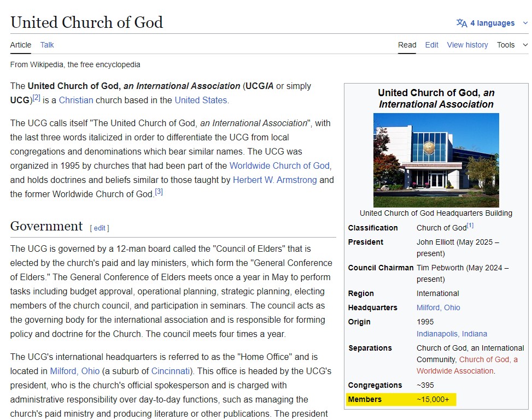Viewport: 532px width, 420px height.
Task: Open the United States link
Action: tap(201, 100)
